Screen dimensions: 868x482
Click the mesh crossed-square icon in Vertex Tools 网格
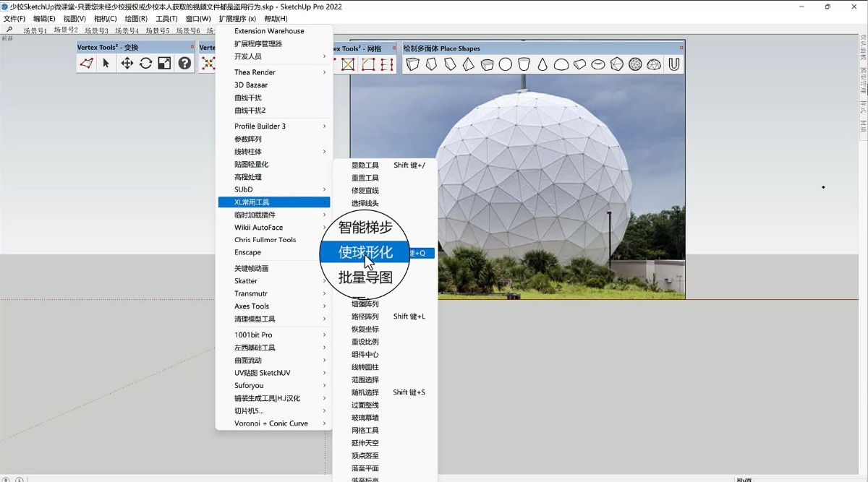click(x=348, y=64)
